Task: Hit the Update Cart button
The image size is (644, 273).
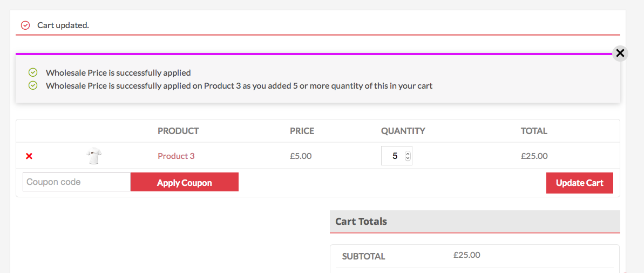Action: click(x=580, y=183)
